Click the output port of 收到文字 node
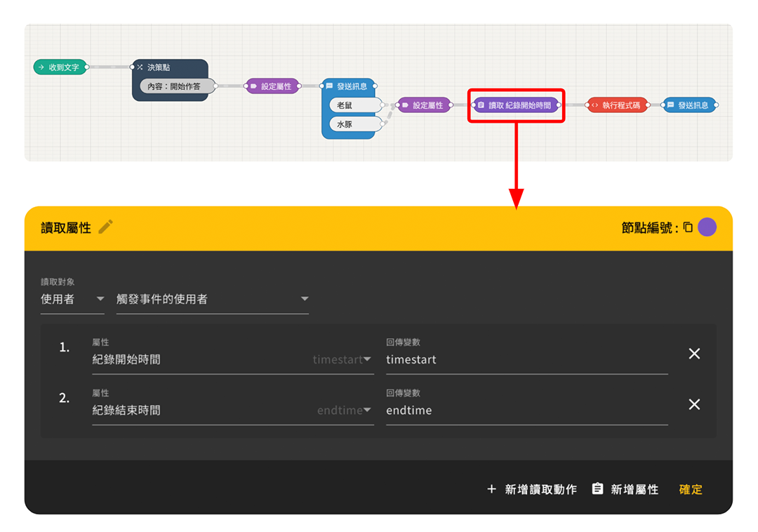 click(87, 67)
